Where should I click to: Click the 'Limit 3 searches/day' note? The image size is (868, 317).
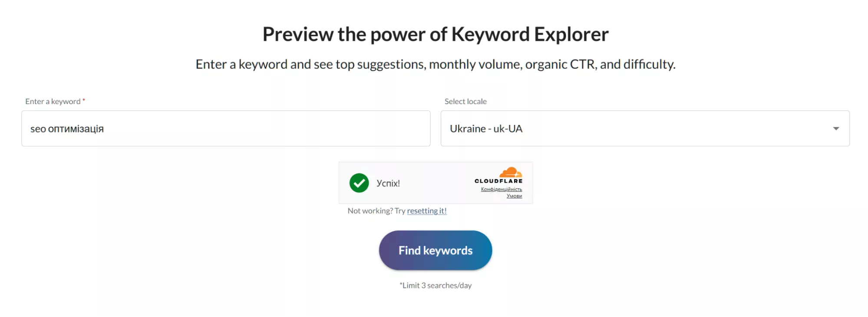point(436,285)
